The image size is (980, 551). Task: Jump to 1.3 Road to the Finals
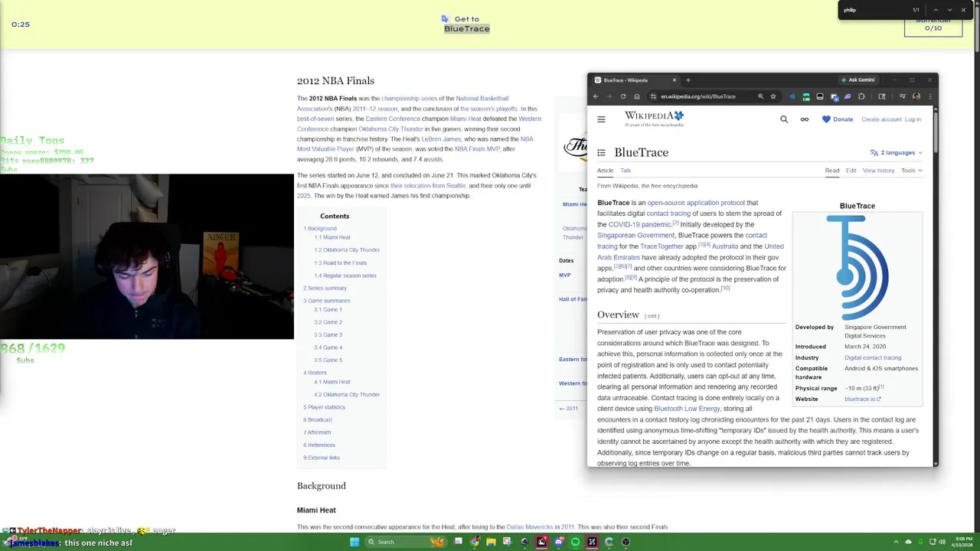340,263
